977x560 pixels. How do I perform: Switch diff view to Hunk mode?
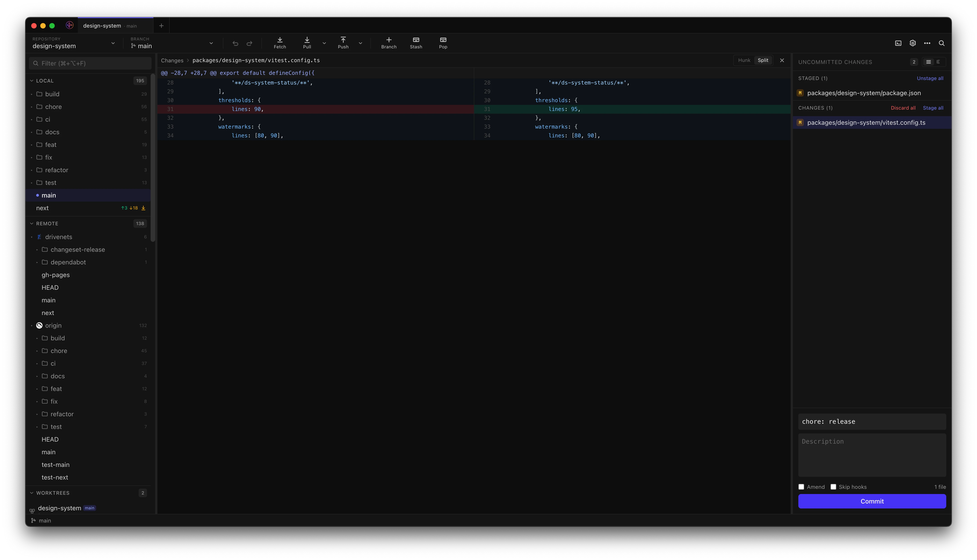point(744,60)
